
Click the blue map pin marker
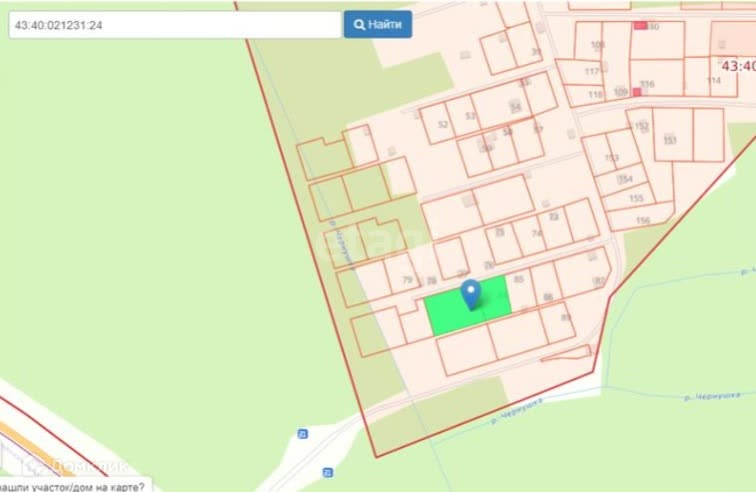click(x=471, y=294)
